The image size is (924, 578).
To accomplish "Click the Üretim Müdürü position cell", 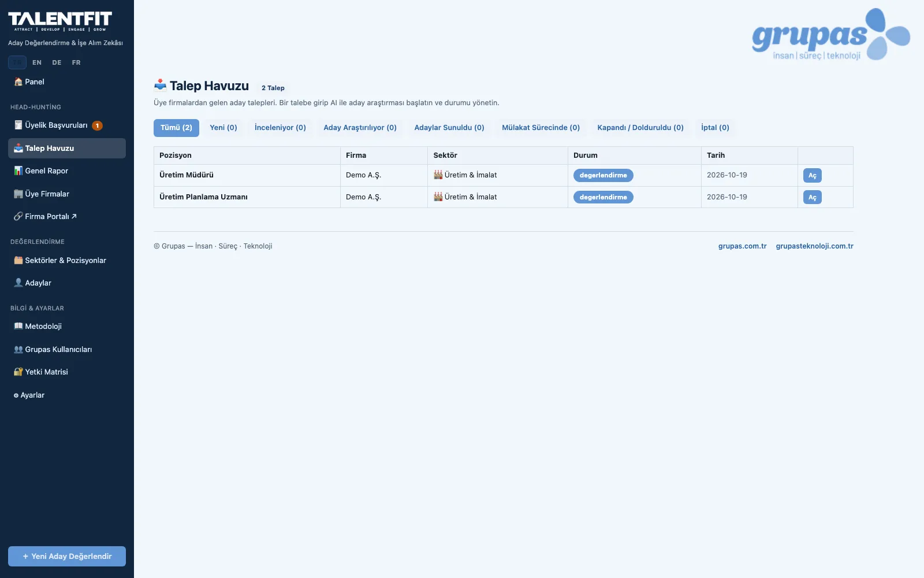I will (x=247, y=175).
